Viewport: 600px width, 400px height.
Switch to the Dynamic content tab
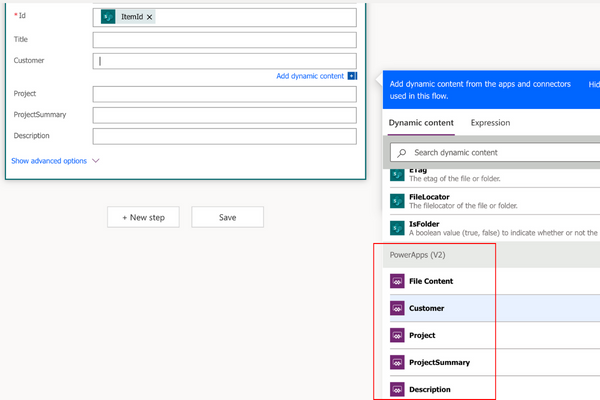[x=421, y=123]
